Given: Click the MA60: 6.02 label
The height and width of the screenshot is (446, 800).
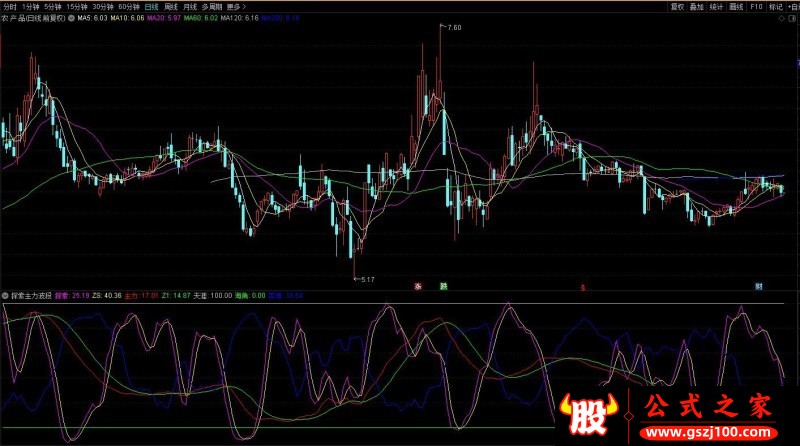Looking at the screenshot, I should coord(201,18).
